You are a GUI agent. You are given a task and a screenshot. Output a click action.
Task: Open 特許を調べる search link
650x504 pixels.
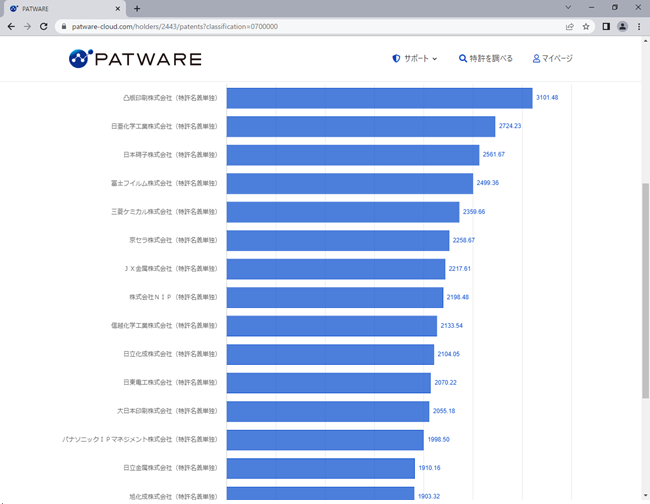pos(486,59)
